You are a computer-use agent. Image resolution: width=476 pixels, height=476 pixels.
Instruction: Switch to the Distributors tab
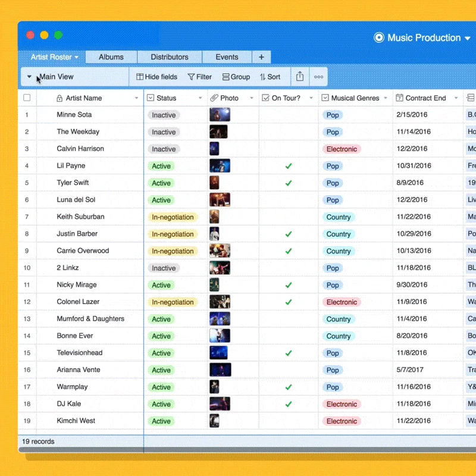tap(170, 57)
